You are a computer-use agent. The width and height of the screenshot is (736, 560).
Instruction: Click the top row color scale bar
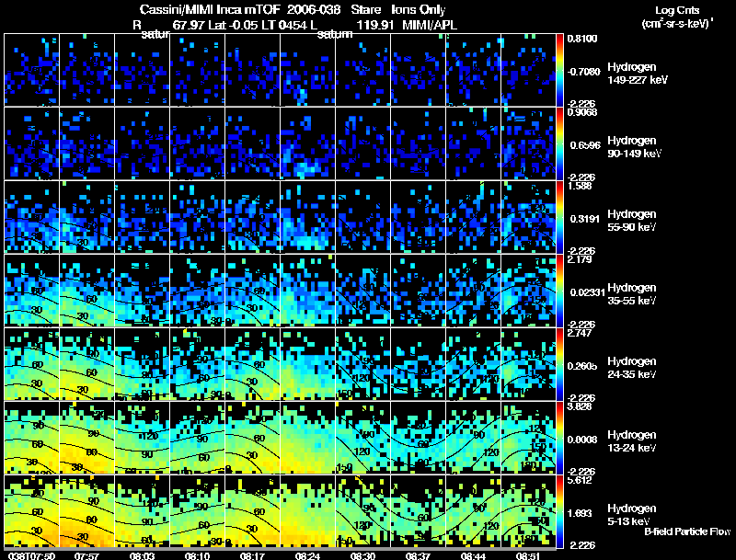click(x=559, y=70)
